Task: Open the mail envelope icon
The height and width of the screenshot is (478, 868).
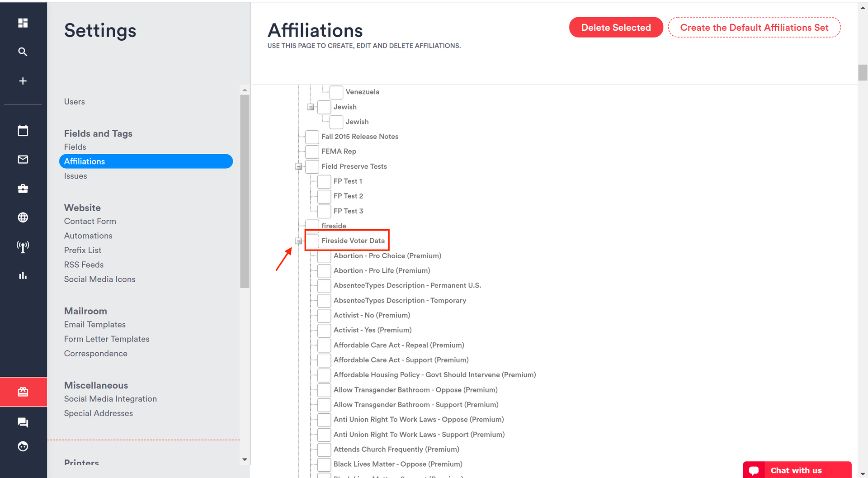Action: coord(23,159)
